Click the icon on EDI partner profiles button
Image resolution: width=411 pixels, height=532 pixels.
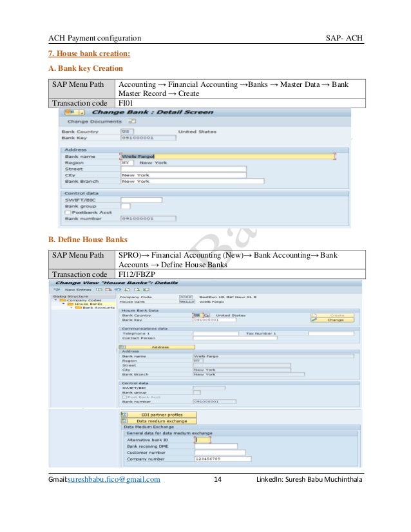pos(124,415)
